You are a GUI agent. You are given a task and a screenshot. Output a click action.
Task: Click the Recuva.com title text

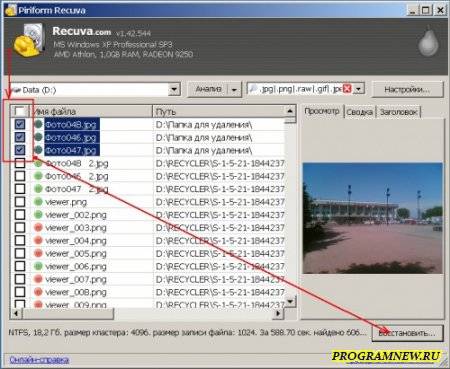(x=82, y=31)
